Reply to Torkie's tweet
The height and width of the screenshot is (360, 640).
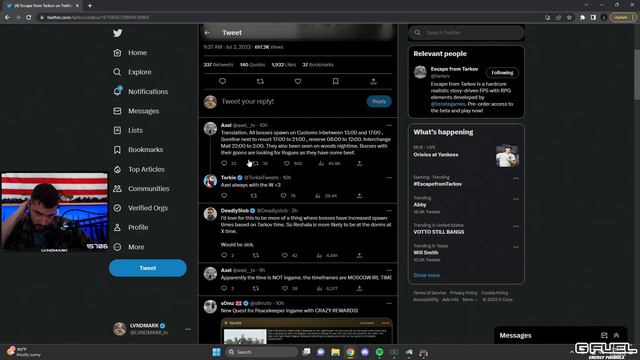tap(224, 196)
